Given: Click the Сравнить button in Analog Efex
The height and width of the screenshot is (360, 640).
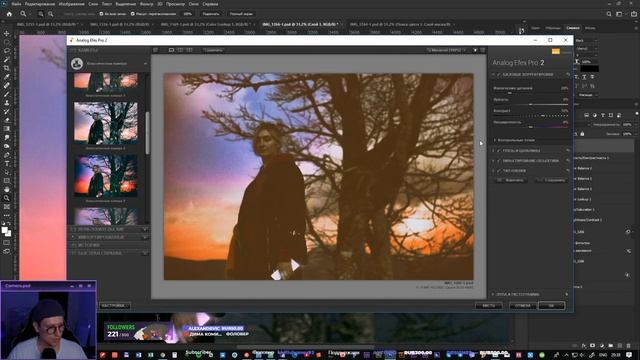Looking at the screenshot, I should tap(213, 50).
